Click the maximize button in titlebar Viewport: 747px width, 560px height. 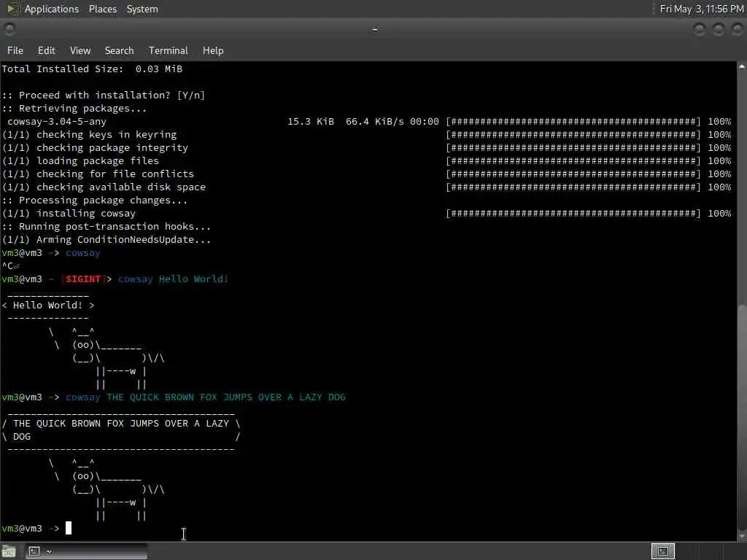pos(719,29)
